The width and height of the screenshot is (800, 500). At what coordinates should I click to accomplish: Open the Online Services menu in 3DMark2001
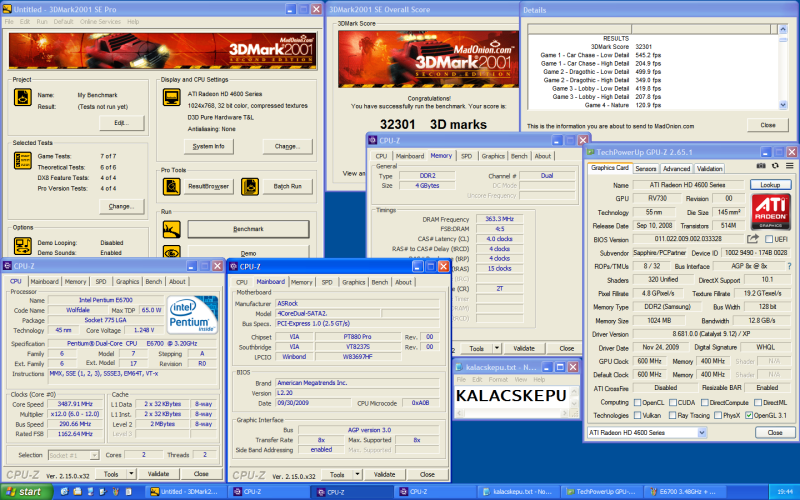(x=100, y=22)
